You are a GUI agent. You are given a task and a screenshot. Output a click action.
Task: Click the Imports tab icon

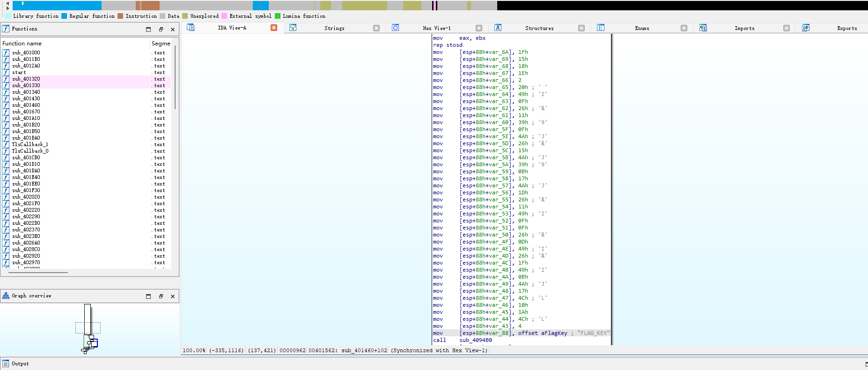point(703,28)
